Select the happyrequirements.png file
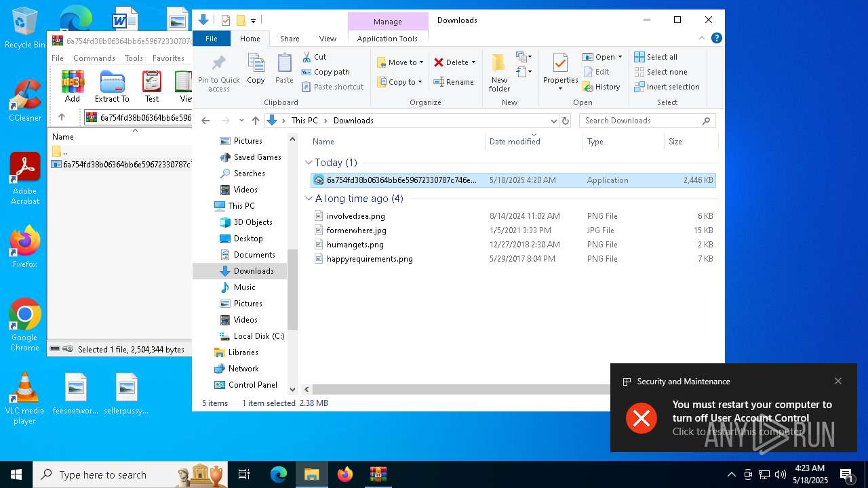Screen dimensions: 868x488 (x=370, y=259)
